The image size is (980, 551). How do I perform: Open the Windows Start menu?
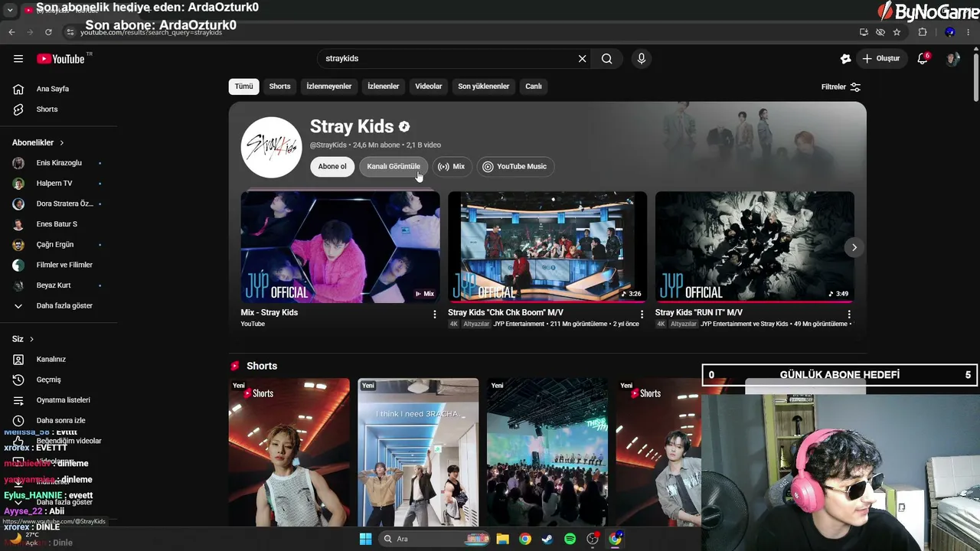pyautogui.click(x=365, y=539)
